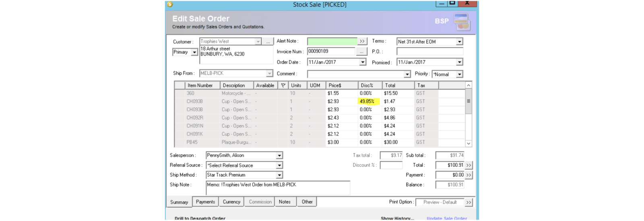Image resolution: width=644 pixels, height=221 pixels.
Task: Click the Payment expand arrows button
Action: (x=469, y=175)
